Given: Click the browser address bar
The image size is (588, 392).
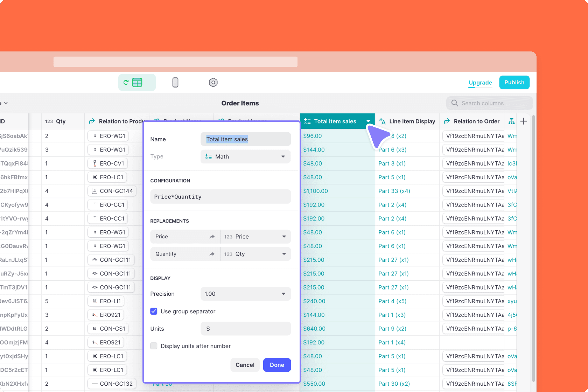Looking at the screenshot, I should [x=175, y=62].
